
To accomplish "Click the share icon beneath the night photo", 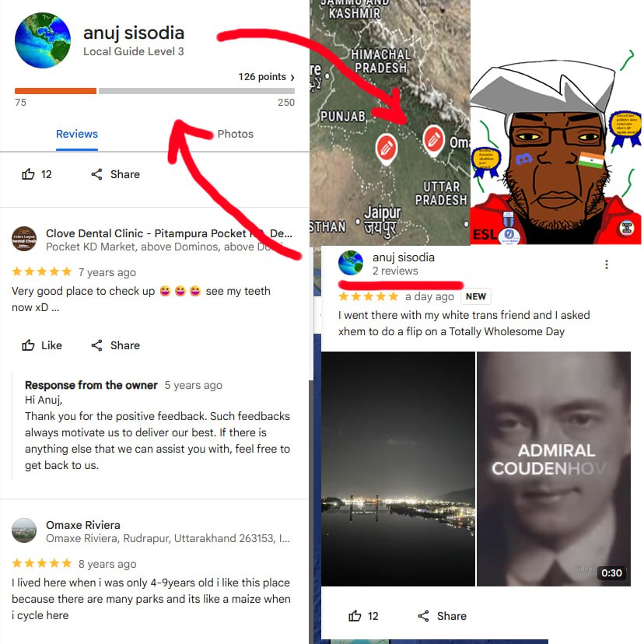I will point(423,616).
